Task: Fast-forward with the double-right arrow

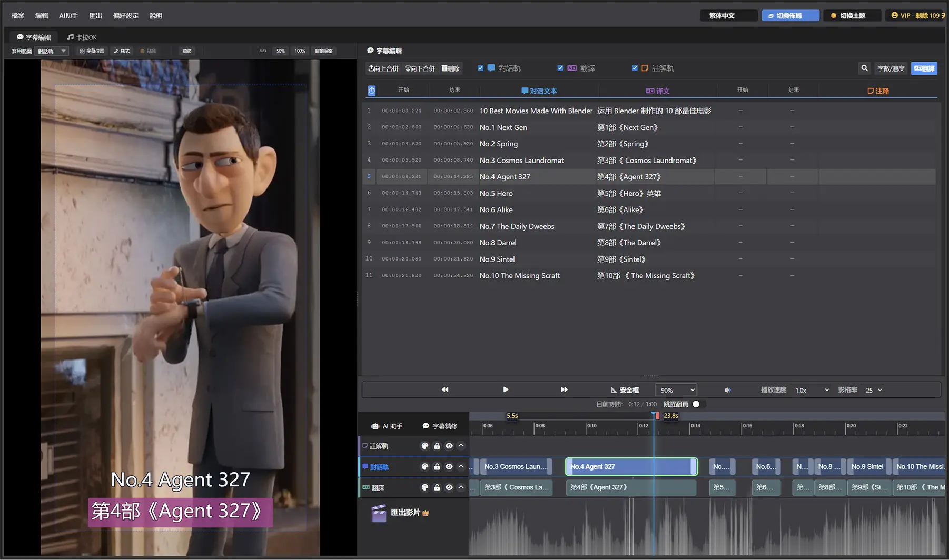Action: click(564, 389)
